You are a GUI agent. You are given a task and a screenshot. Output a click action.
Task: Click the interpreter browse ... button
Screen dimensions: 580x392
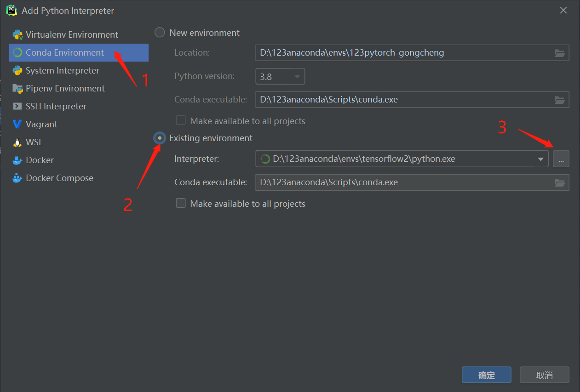point(561,159)
